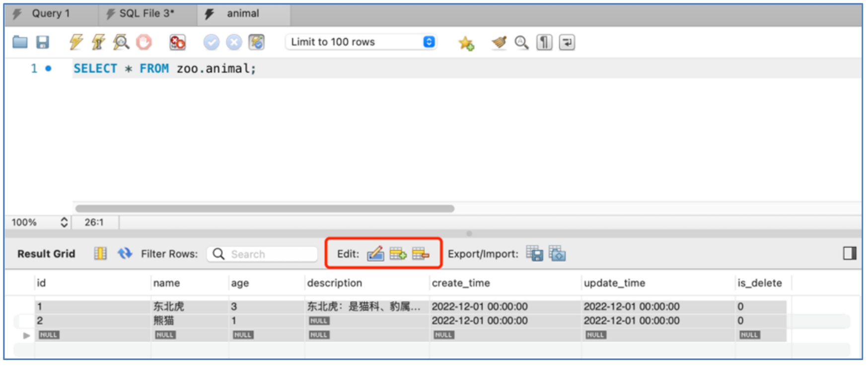This screenshot has width=868, height=368.
Task: Click the edit current row pencil icon
Action: [x=375, y=254]
